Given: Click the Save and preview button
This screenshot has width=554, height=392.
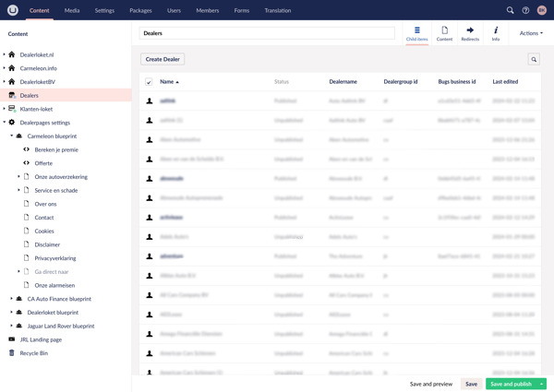Looking at the screenshot, I should coord(430,384).
